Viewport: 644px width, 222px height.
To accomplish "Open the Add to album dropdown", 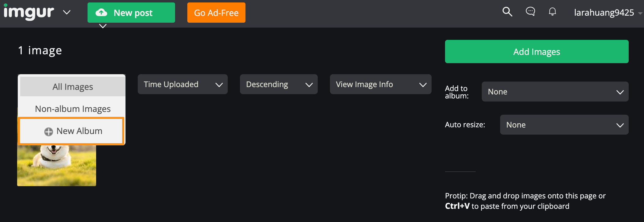I will 555,92.
